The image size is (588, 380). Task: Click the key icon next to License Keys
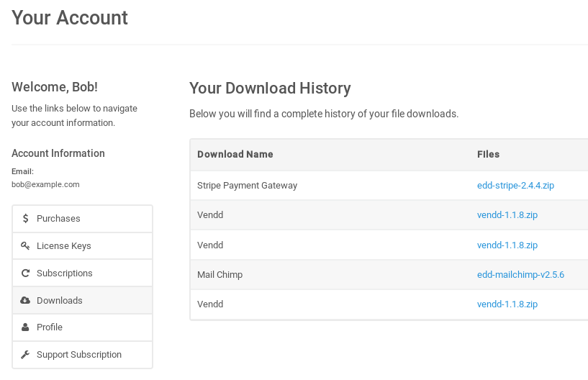[x=26, y=246]
